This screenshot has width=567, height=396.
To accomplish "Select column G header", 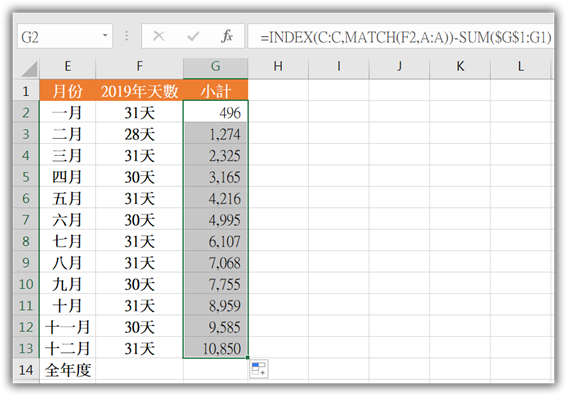I will click(216, 67).
